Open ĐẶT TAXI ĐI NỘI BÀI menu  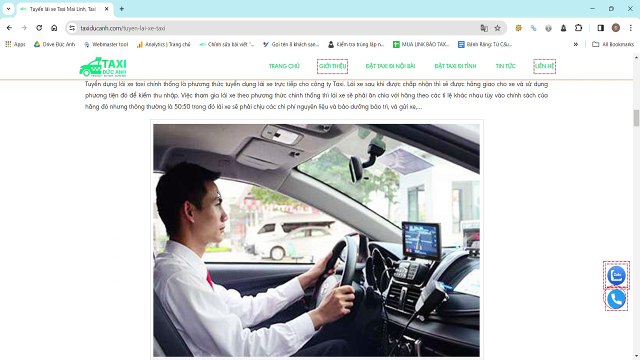[x=390, y=66]
